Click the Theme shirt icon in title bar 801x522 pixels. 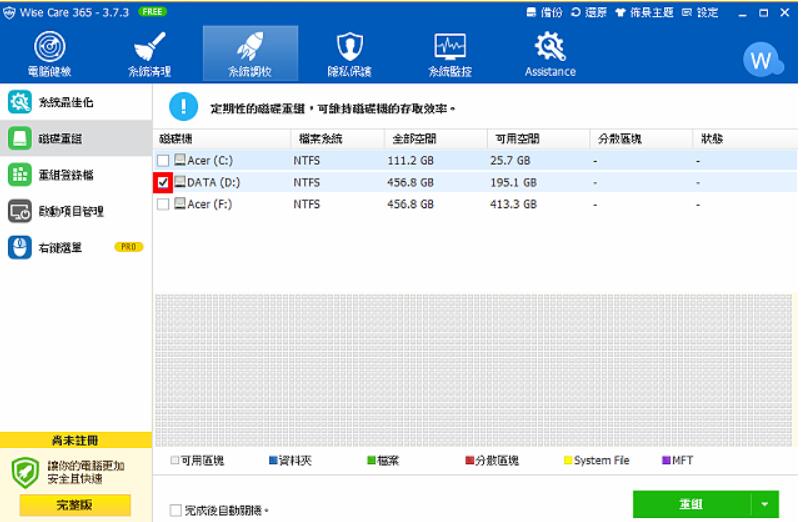[621, 12]
